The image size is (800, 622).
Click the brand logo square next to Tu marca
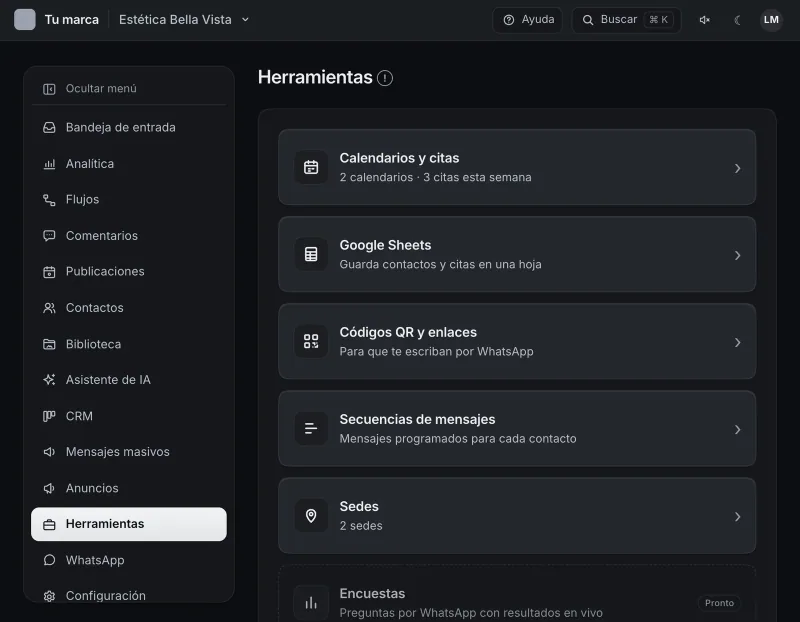[24, 20]
